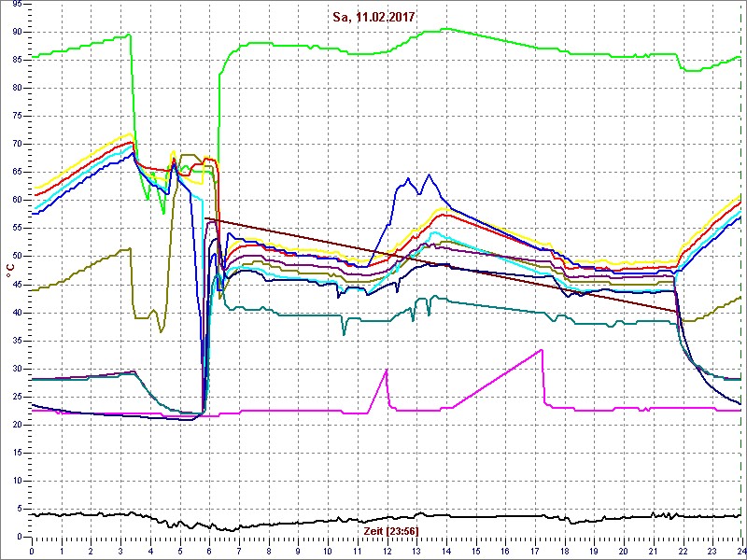Click the 35 mark on the vertical axis

pyautogui.click(x=16, y=341)
